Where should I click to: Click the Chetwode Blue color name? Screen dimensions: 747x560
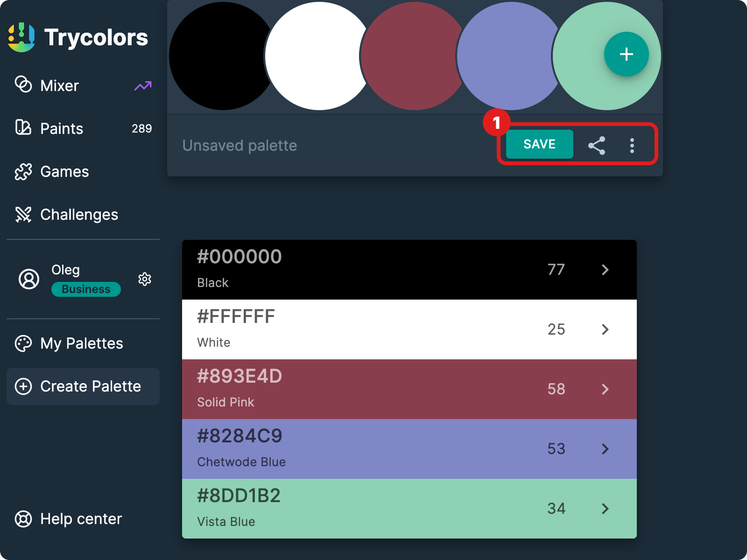[x=241, y=462]
